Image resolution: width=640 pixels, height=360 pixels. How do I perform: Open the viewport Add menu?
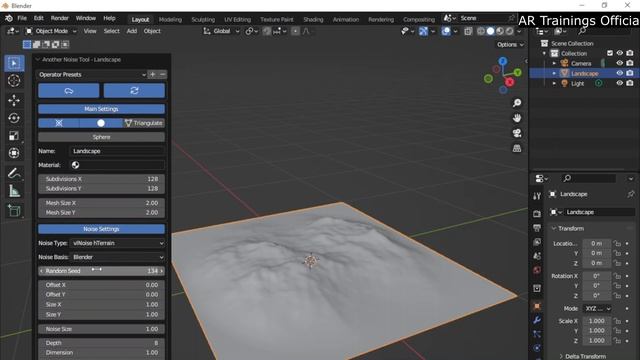(x=131, y=31)
